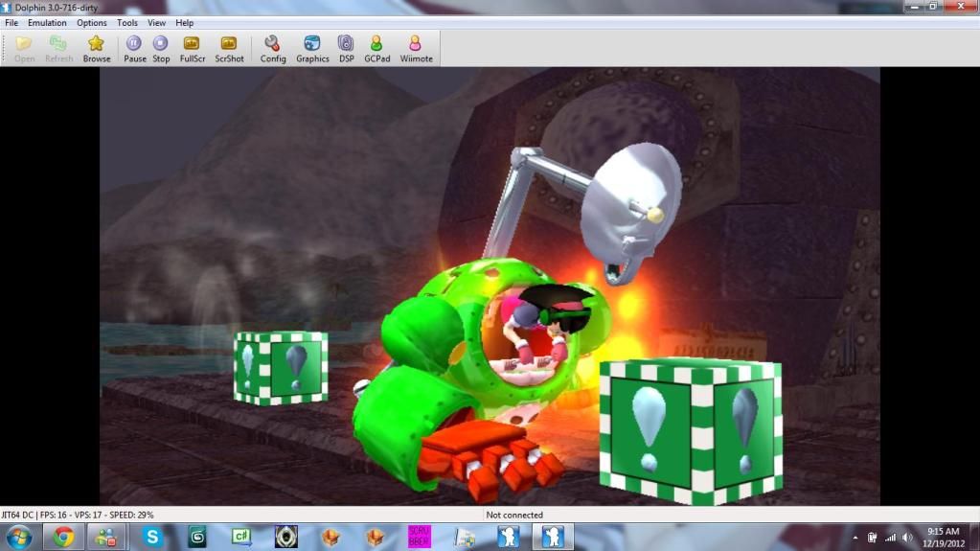
Task: Open the Options menu
Action: pos(91,22)
